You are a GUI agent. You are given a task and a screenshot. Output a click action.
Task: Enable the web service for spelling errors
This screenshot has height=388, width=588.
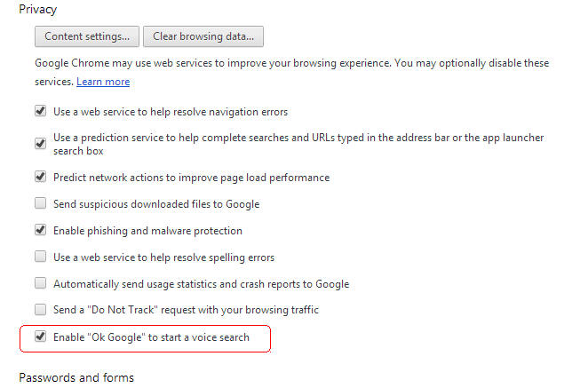pyautogui.click(x=41, y=257)
